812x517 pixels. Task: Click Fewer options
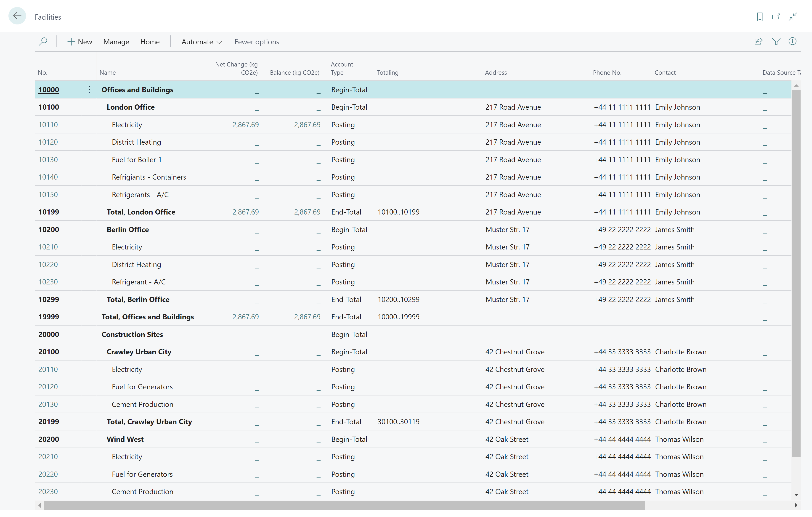257,42
